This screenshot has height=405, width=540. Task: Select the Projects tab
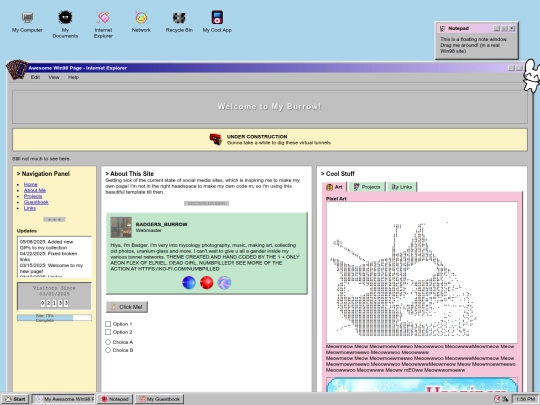367,187
